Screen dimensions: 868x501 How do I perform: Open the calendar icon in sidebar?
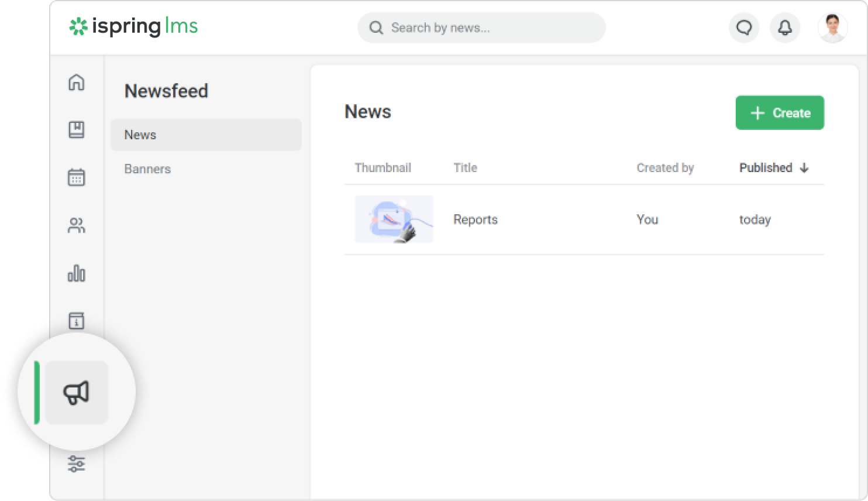pyautogui.click(x=77, y=177)
